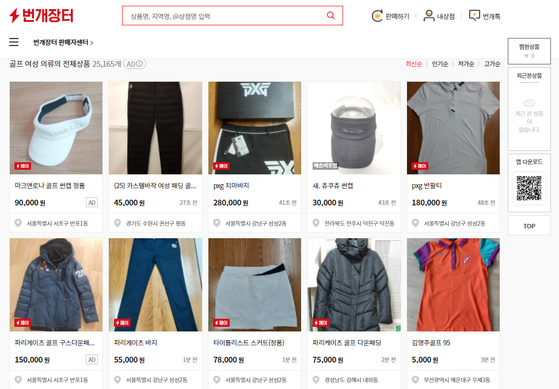Screen dimensions: 559x389
Task: Click location pin of 전라북도 전주시 listing
Action: tap(316, 223)
